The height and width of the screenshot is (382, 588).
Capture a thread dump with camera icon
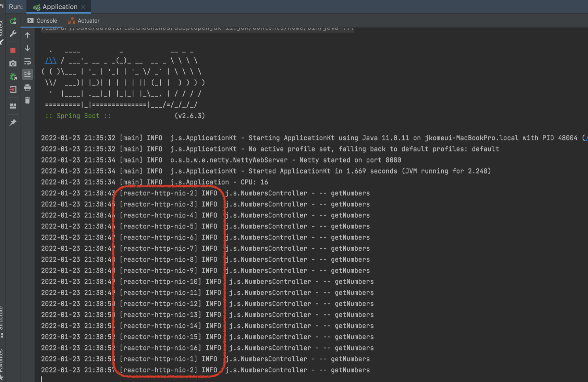click(13, 63)
